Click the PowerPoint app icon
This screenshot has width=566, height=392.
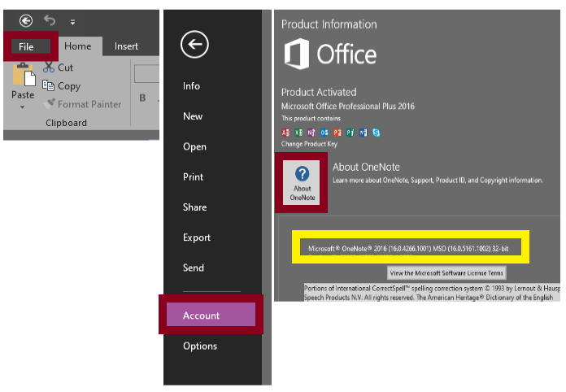[337, 133]
